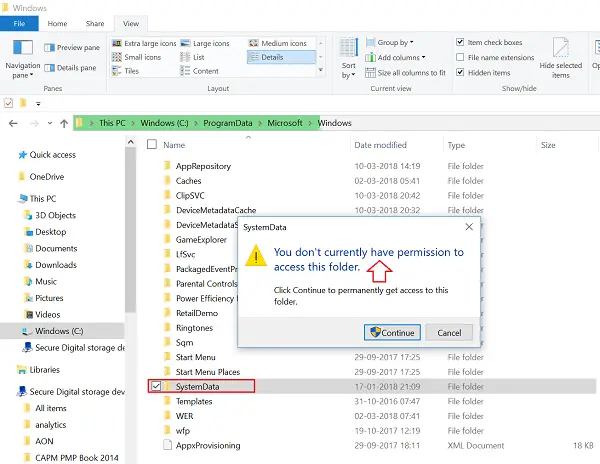Open Quick access in sidebar
Viewport: 600px width, 464px height.
click(x=47, y=155)
